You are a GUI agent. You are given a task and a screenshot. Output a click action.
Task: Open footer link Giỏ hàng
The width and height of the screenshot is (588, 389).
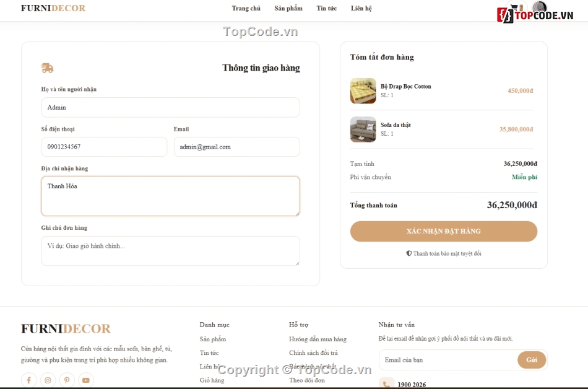tap(212, 380)
